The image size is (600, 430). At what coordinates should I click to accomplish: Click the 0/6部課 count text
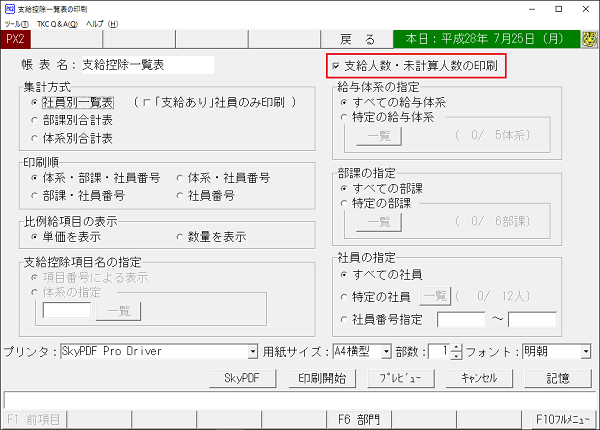pyautogui.click(x=492, y=221)
